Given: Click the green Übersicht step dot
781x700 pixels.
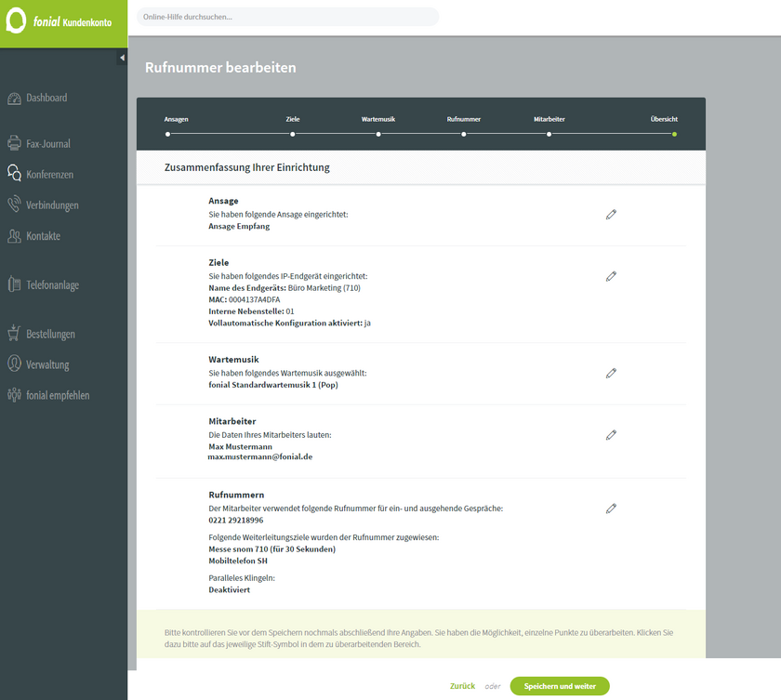Looking at the screenshot, I should tap(674, 134).
